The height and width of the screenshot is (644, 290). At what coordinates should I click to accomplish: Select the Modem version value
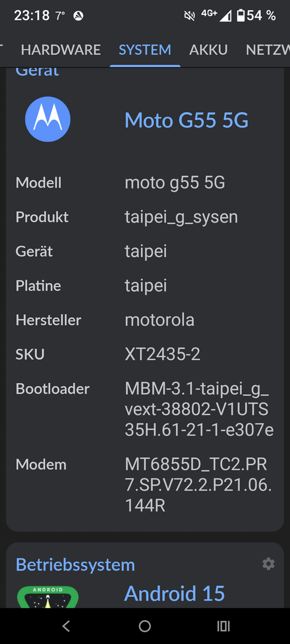pyautogui.click(x=198, y=485)
